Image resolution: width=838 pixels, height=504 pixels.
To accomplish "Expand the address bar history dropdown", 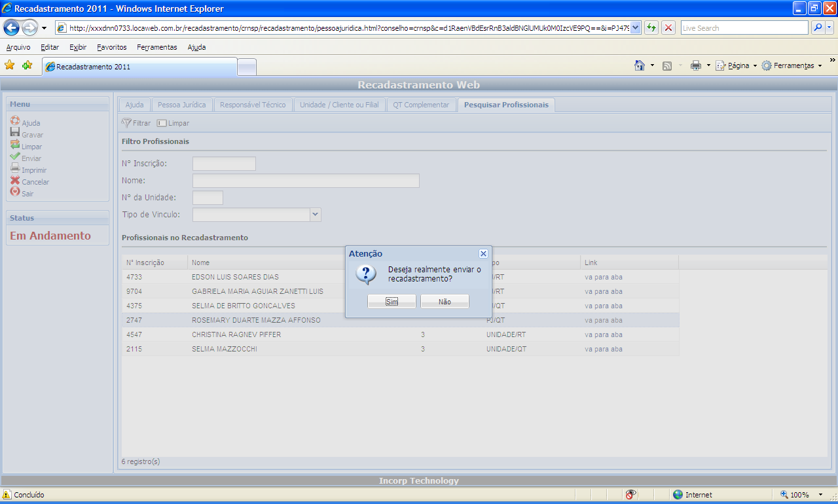I will pyautogui.click(x=635, y=27).
